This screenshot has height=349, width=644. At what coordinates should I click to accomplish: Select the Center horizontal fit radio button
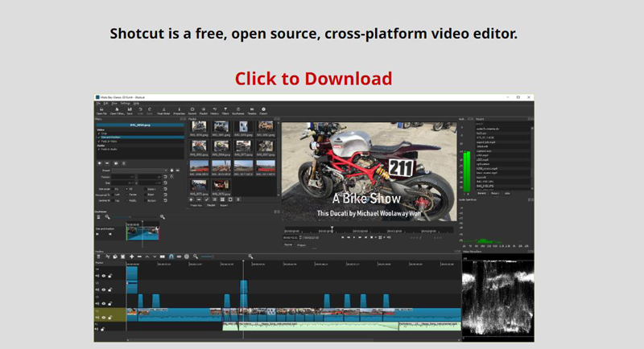pos(126,195)
